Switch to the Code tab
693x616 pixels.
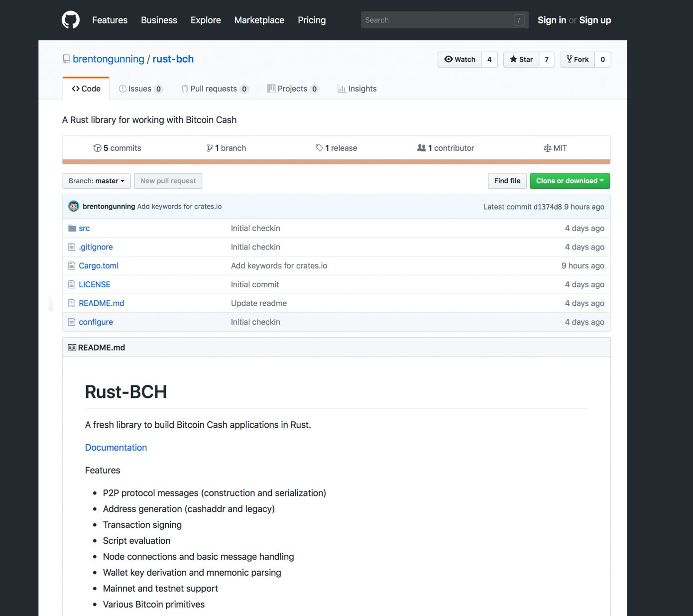86,89
